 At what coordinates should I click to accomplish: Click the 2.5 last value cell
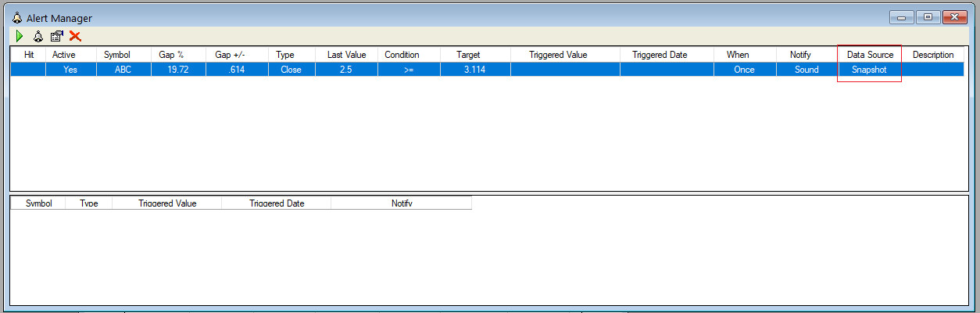[x=347, y=70]
